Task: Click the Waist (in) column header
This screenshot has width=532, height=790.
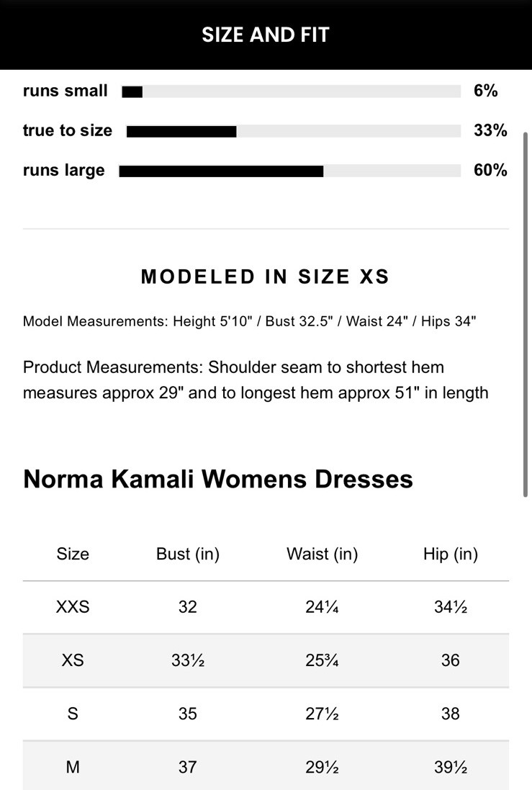Action: pyautogui.click(x=322, y=554)
